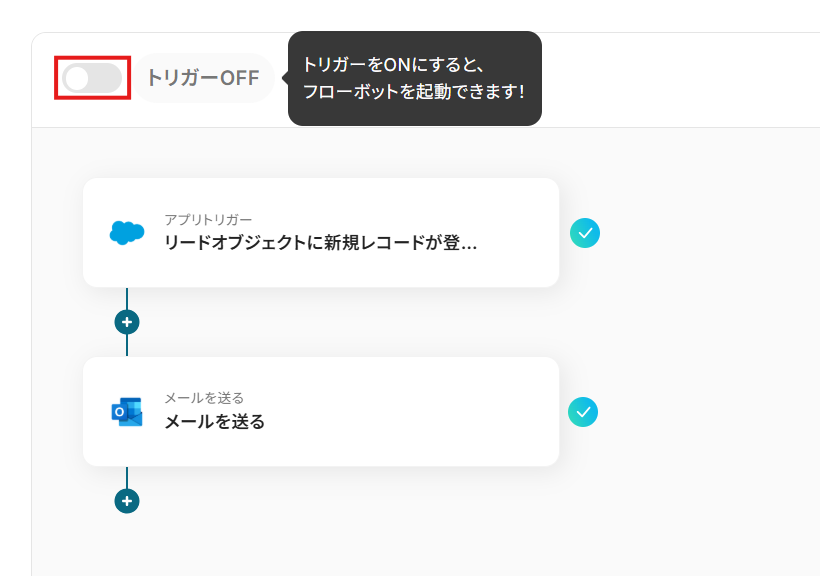The height and width of the screenshot is (576, 820).
Task: Add step between trigger and mail cards
Action: click(x=127, y=322)
